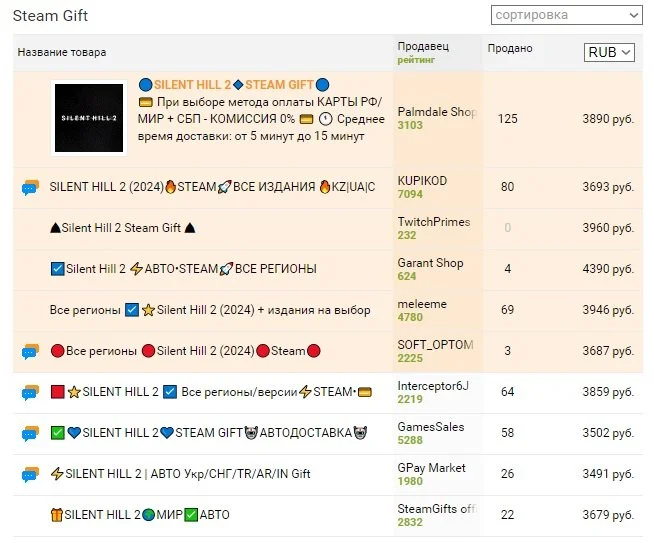This screenshot has width=654, height=543.
Task: Open chat icon beside KUPIKOD listing
Action: [x=30, y=187]
